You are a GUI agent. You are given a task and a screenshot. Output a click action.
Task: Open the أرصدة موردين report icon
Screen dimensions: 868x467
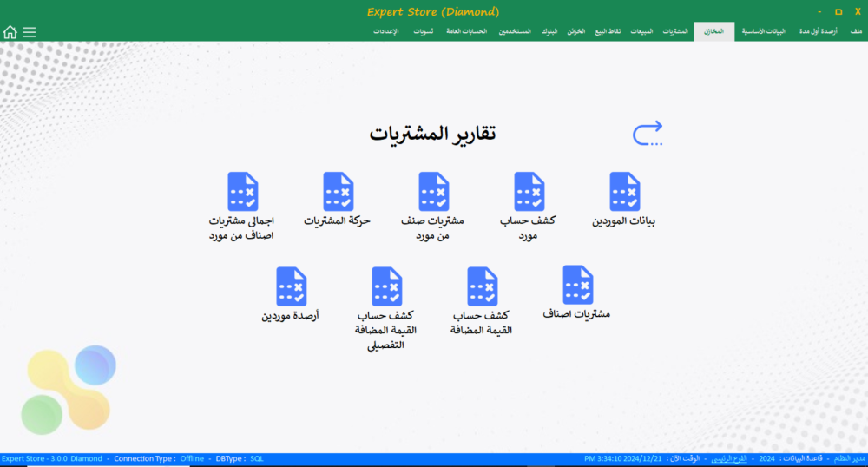pos(291,286)
